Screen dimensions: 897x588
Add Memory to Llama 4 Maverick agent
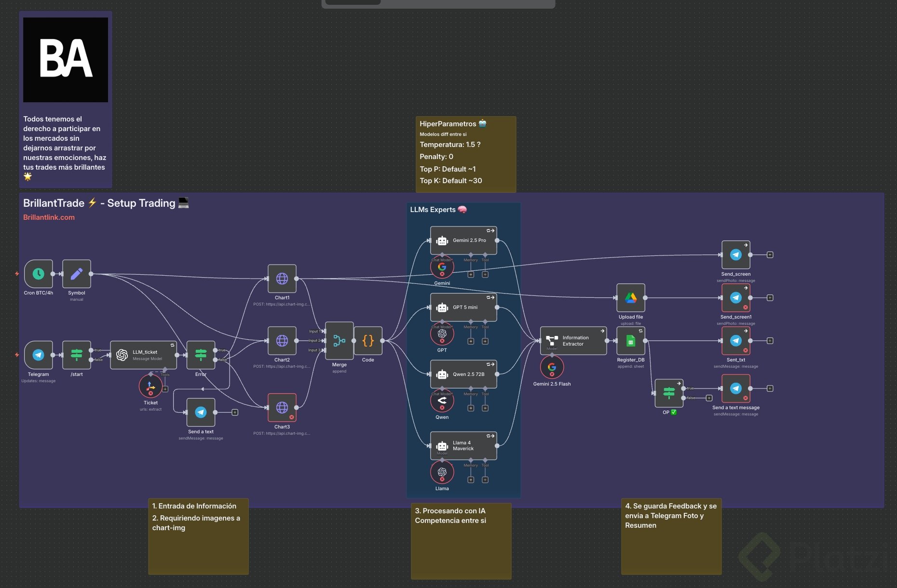pos(471,480)
